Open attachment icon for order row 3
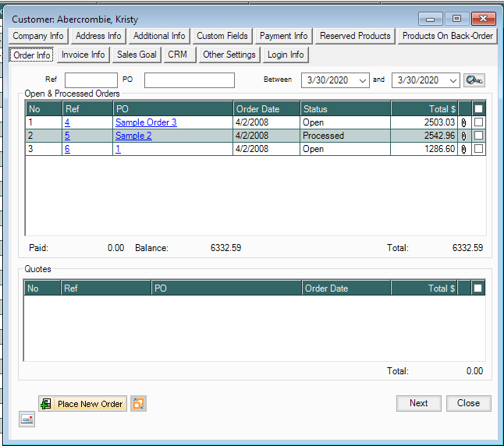This screenshot has height=446, width=504. 464,149
